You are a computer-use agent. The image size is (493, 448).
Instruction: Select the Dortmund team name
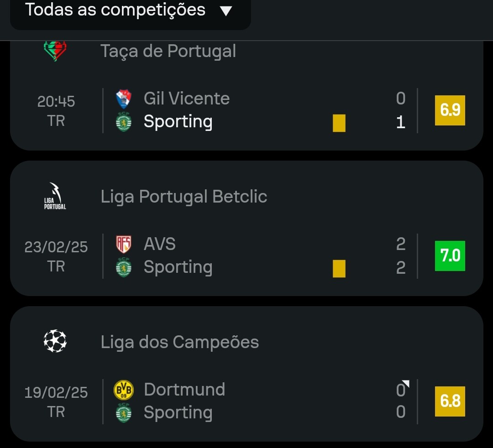click(x=184, y=390)
